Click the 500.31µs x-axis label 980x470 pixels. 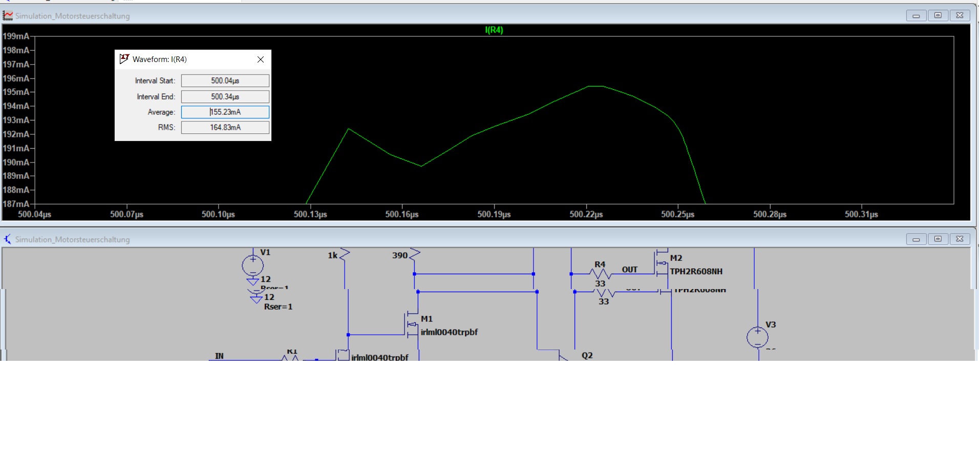tap(861, 214)
